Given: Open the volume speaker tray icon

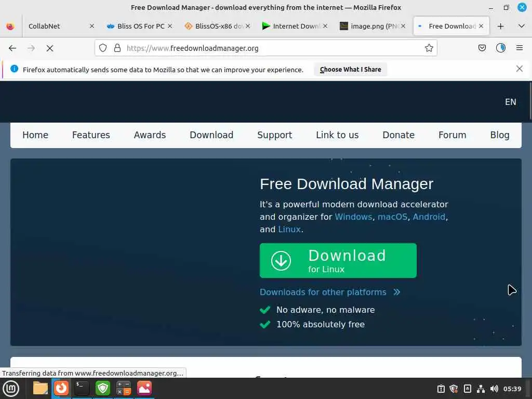Looking at the screenshot, I should 494,389.
